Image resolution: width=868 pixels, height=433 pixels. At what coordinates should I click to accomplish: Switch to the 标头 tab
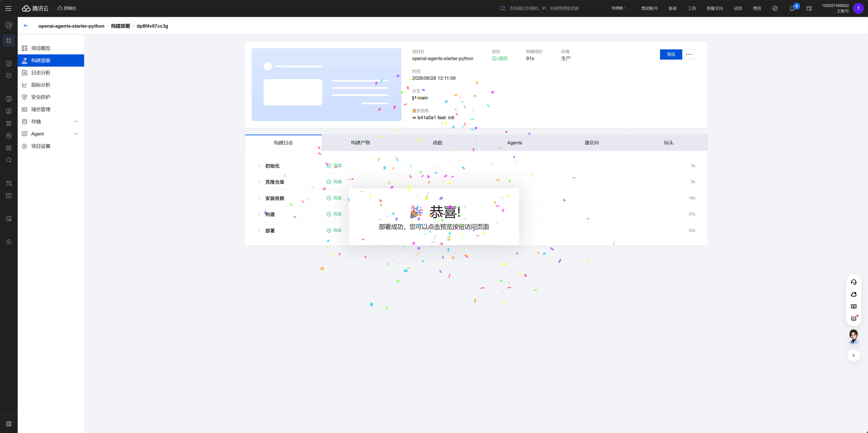coord(668,143)
